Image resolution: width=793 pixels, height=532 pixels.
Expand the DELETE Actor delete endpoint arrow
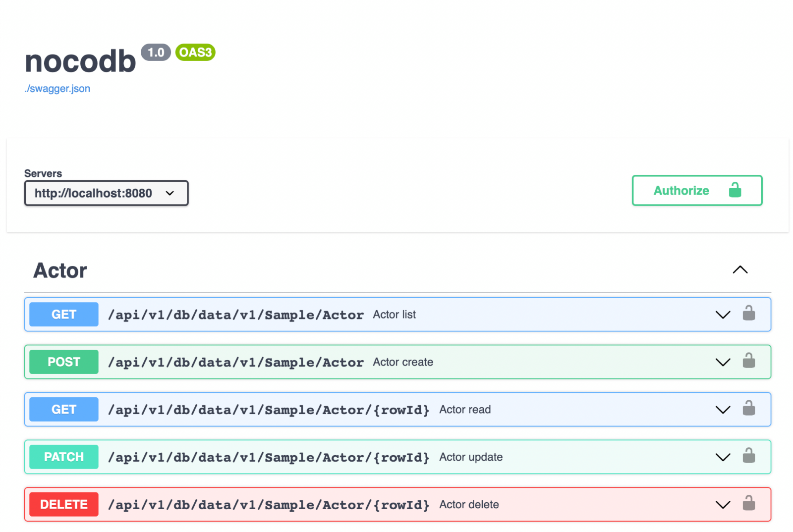(723, 505)
